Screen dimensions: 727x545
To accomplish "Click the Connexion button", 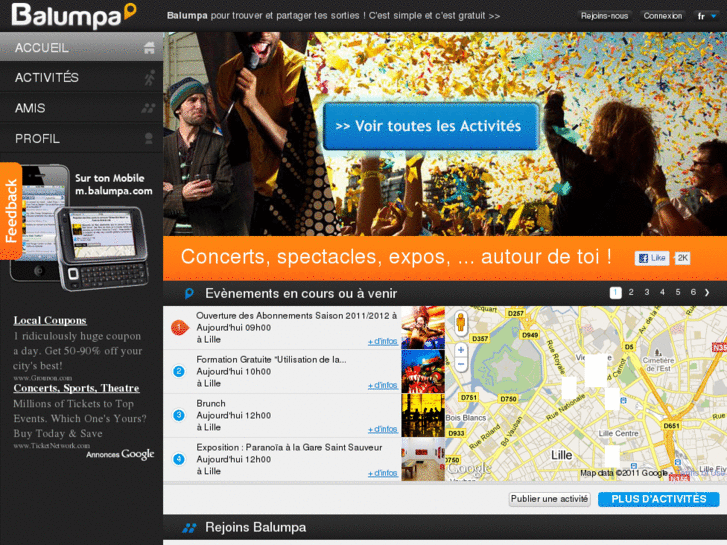I will 663,16.
